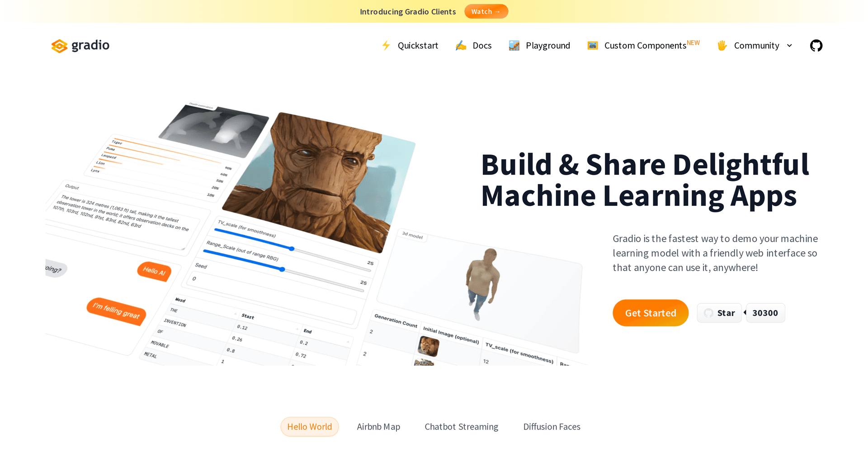Click the Star button
This screenshot has height=453, width=868.
coord(719,313)
